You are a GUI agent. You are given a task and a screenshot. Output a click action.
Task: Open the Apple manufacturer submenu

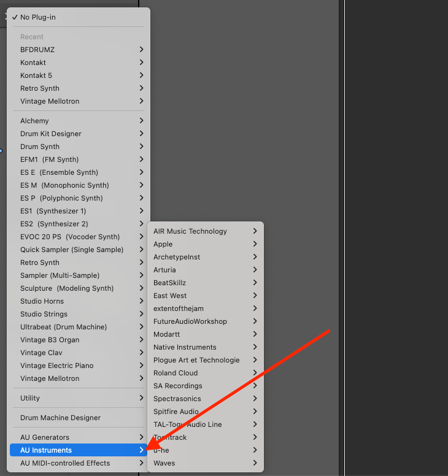pyautogui.click(x=206, y=244)
